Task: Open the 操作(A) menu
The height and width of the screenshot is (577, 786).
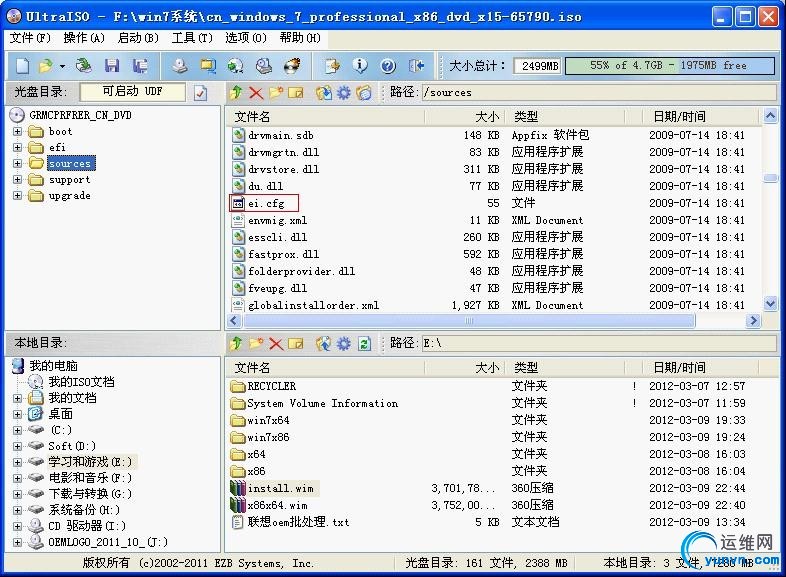Action: pyautogui.click(x=84, y=38)
